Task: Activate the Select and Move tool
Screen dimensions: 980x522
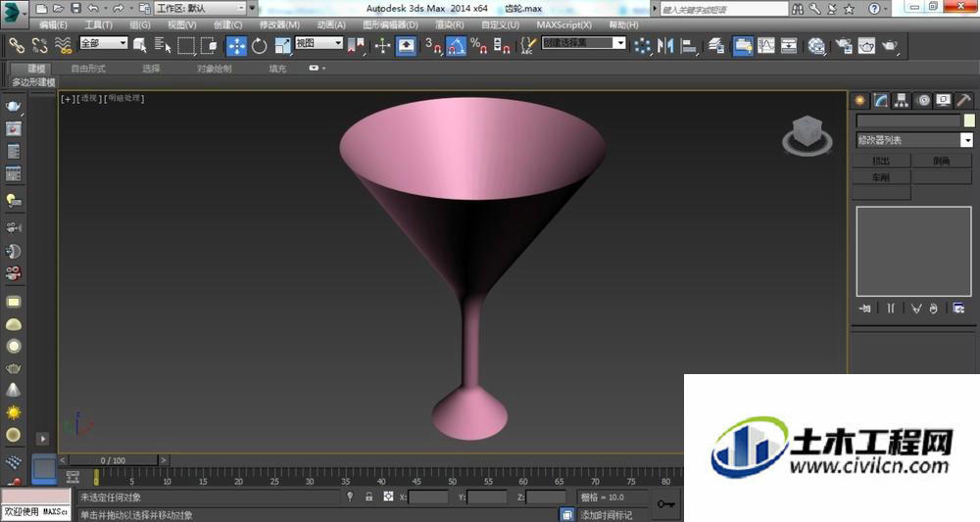Action: pos(236,46)
